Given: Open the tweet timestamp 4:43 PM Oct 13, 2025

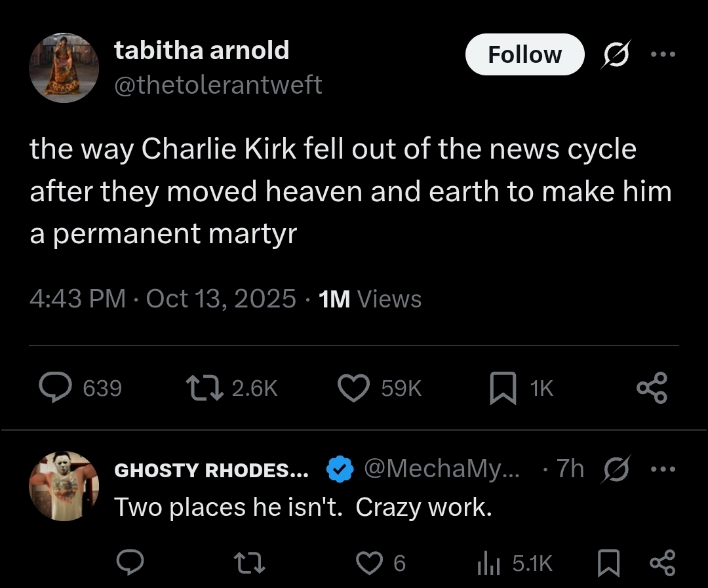Looking at the screenshot, I should (x=163, y=299).
